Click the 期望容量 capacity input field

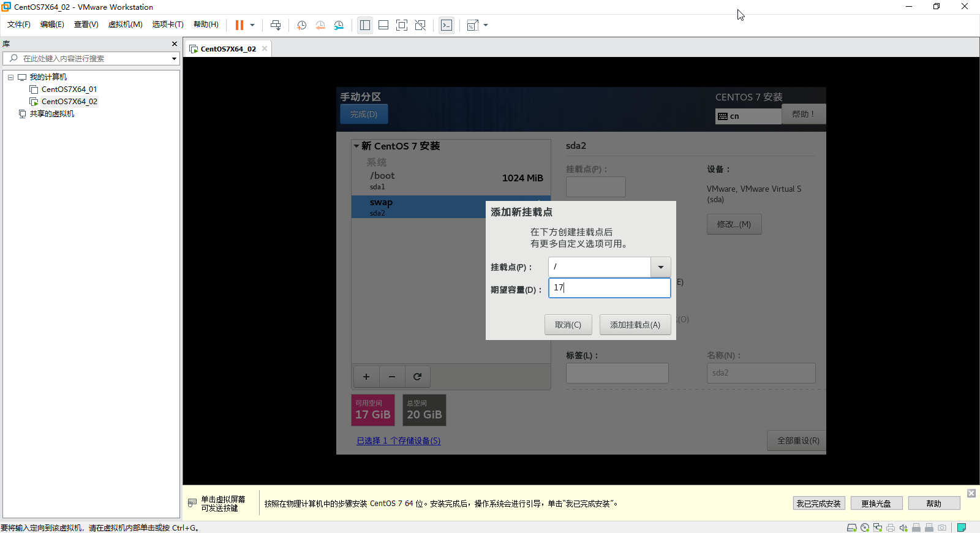coord(609,288)
